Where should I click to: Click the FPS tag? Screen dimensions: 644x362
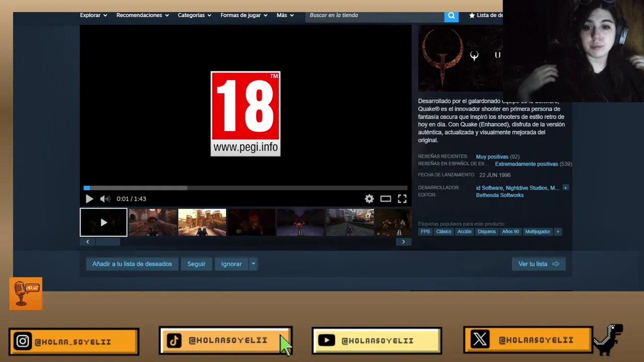(425, 231)
